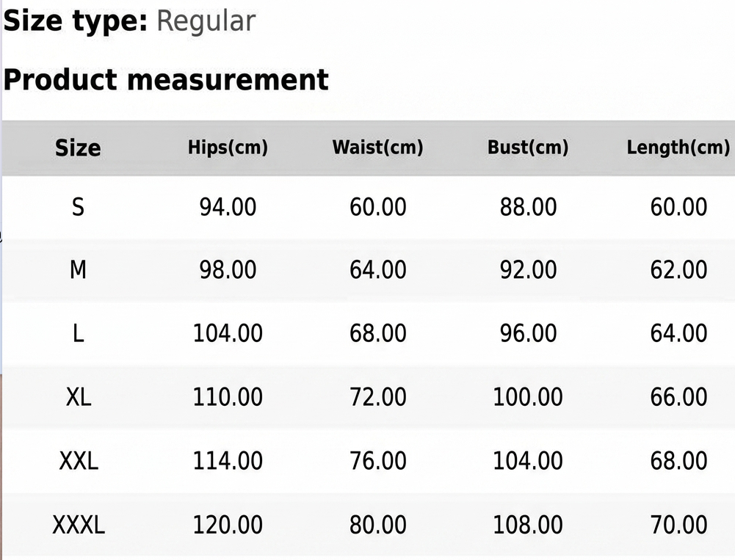The image size is (735, 560).
Task: Select the XXL size row label
Action: (x=78, y=461)
